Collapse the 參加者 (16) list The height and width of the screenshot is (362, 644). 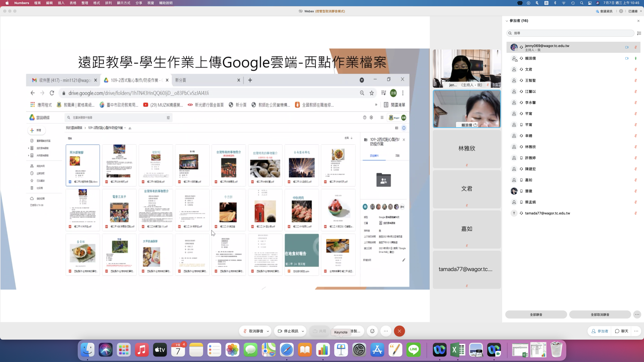pyautogui.click(x=507, y=21)
